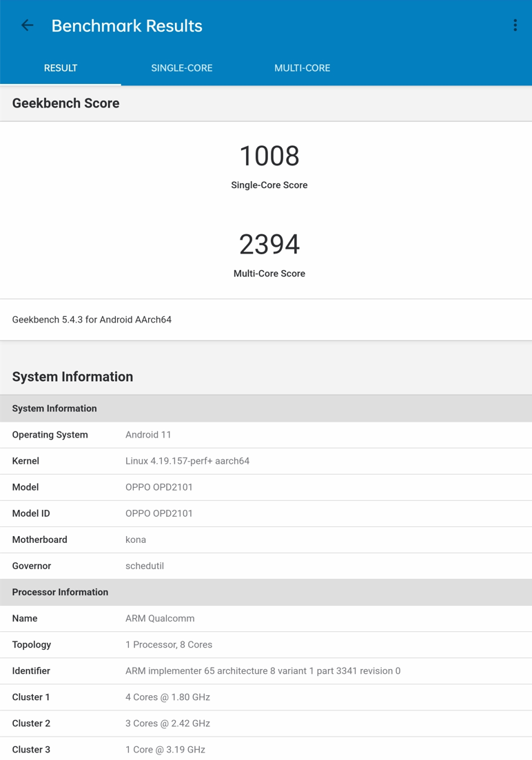Viewport: 532px width, 760px height.
Task: Click the Multi-Core Score label
Action: 269,274
